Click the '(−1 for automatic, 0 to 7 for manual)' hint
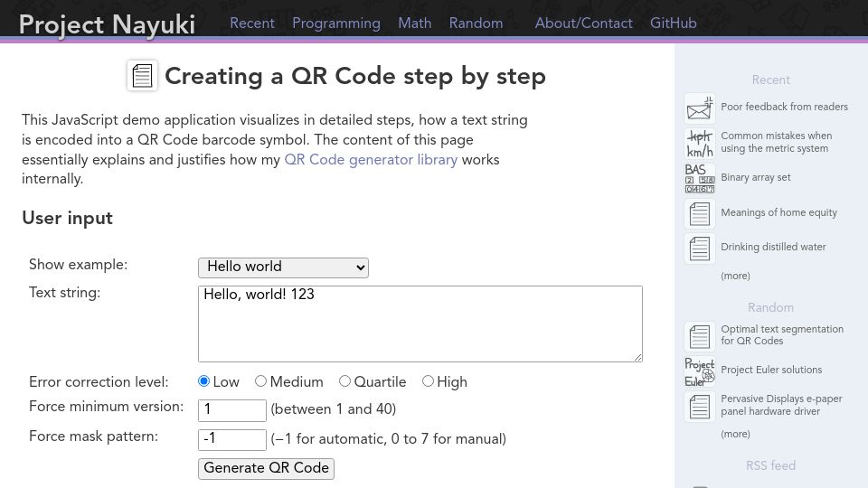Screen dimensions: 868x488 point(389,439)
